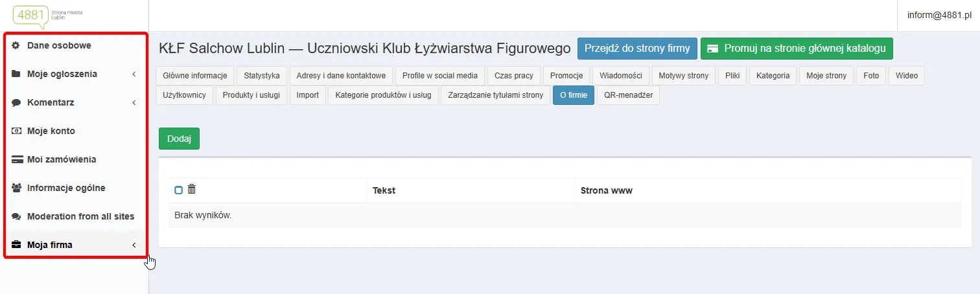The height and width of the screenshot is (294, 980).
Task: Click the Brak wyników row
Action: (x=565, y=215)
